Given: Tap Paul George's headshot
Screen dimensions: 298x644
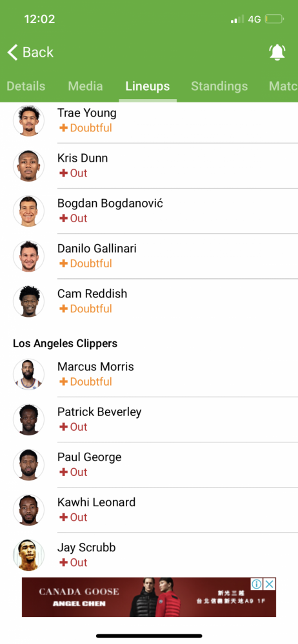Looking at the screenshot, I should coord(28,464).
